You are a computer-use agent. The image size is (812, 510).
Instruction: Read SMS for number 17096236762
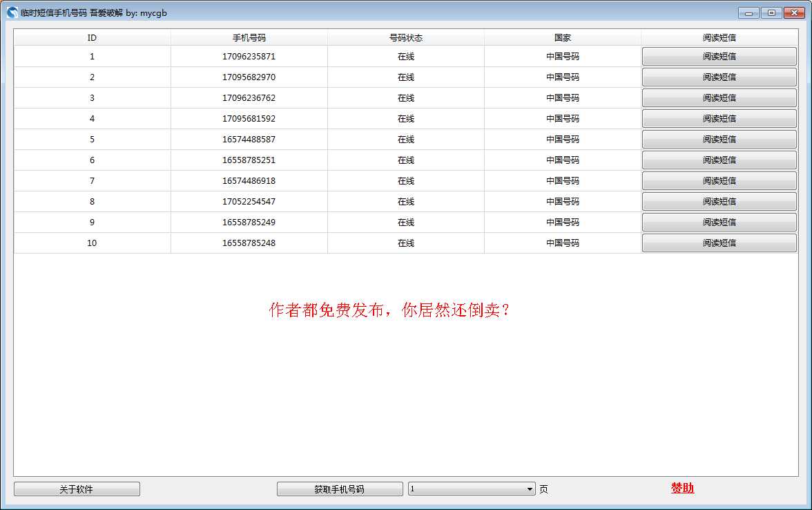[719, 98]
